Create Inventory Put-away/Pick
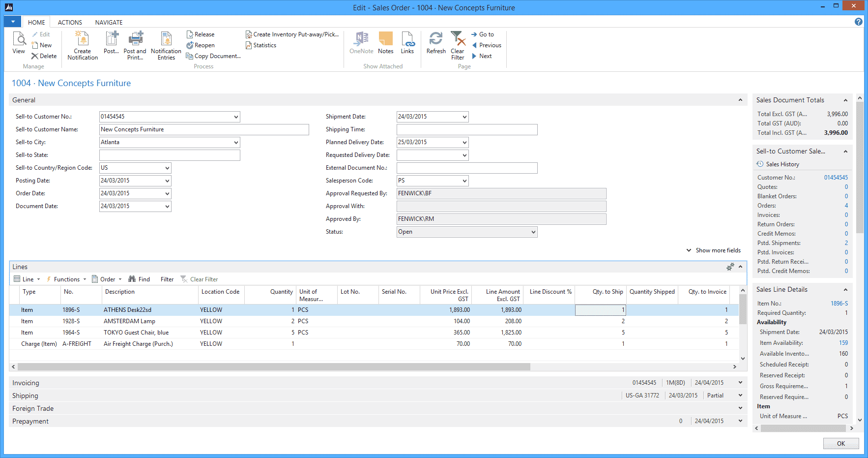868x458 pixels. (x=292, y=34)
